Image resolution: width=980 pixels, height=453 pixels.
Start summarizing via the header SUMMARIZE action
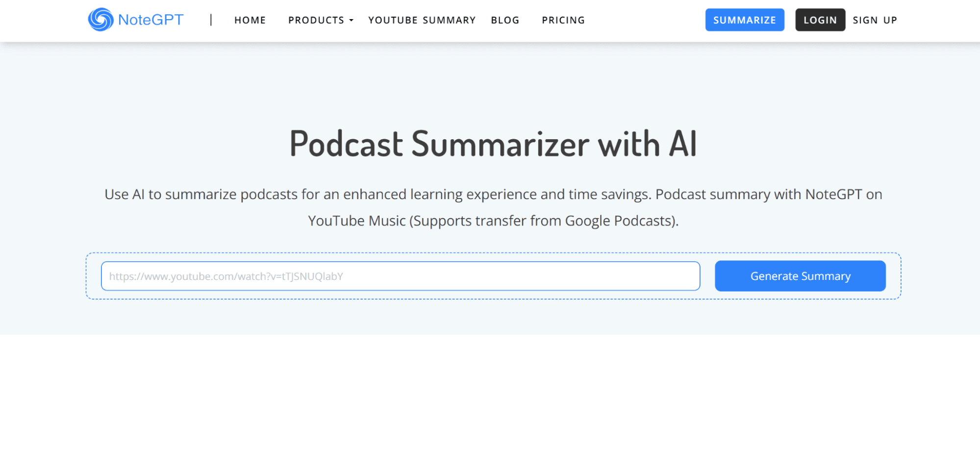[x=745, y=20]
